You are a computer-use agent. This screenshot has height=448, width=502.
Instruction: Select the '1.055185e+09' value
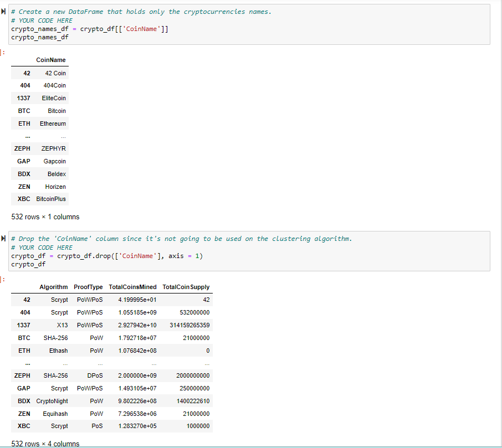pyautogui.click(x=137, y=312)
